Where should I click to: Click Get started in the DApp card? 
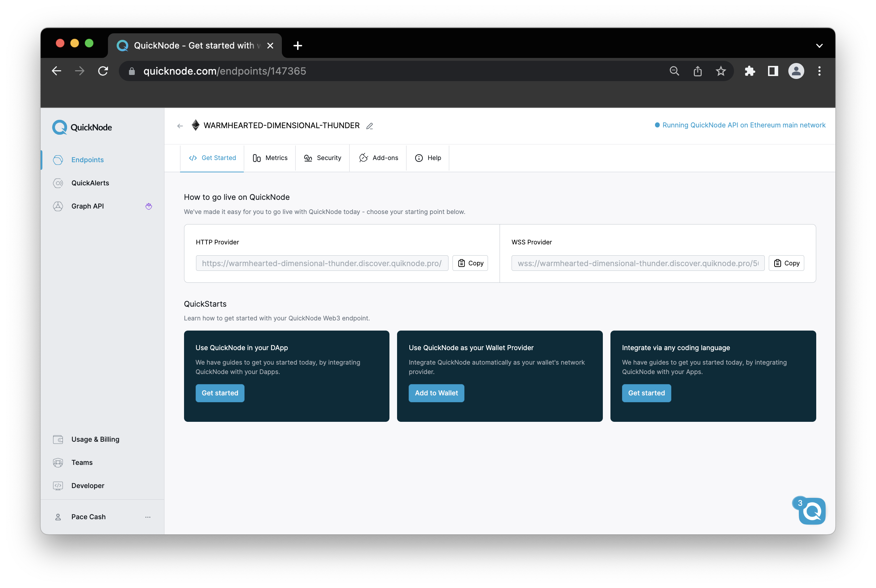tap(220, 393)
